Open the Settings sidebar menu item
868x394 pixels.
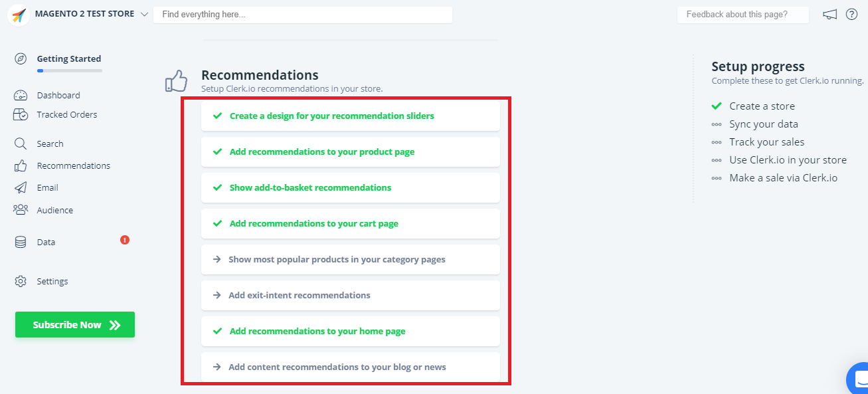point(52,281)
